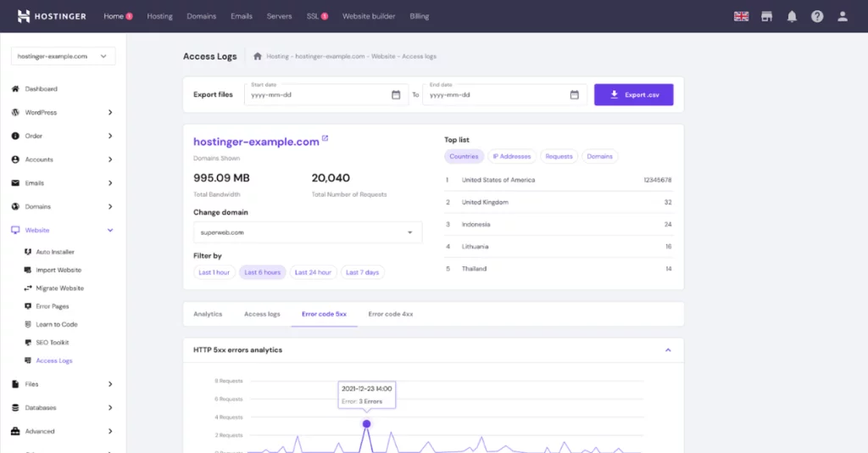
Task: Click the Migrate Website arrows icon
Action: pyautogui.click(x=28, y=288)
